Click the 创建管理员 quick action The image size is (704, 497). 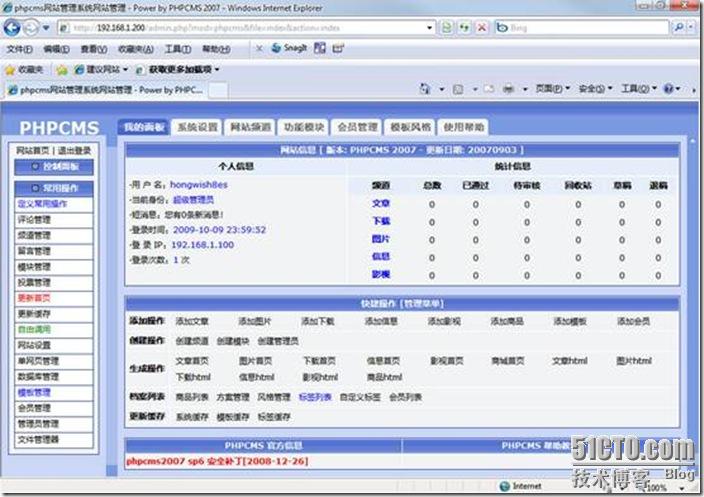click(x=278, y=341)
